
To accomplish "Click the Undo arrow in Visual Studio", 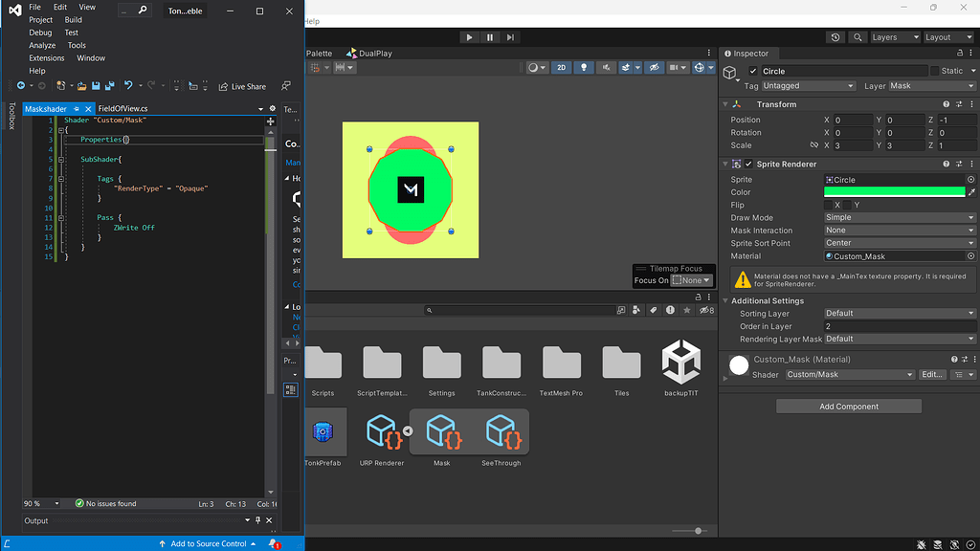I will click(x=128, y=86).
